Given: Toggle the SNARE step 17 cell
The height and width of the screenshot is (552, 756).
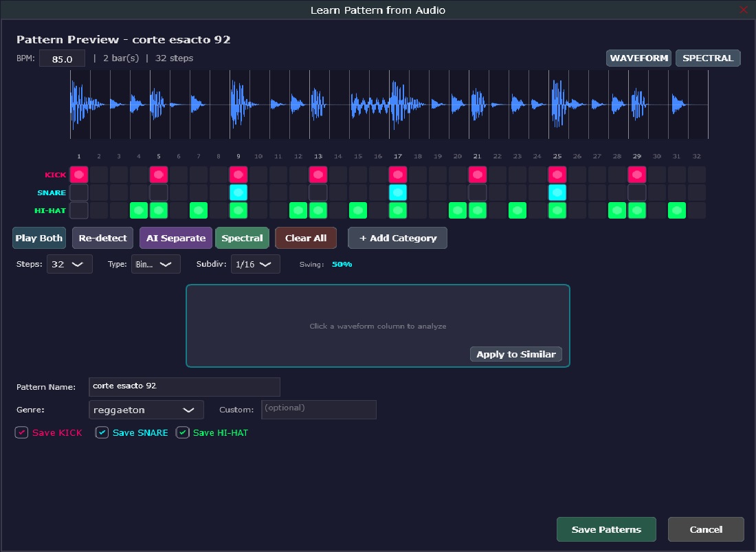Looking at the screenshot, I should (398, 192).
